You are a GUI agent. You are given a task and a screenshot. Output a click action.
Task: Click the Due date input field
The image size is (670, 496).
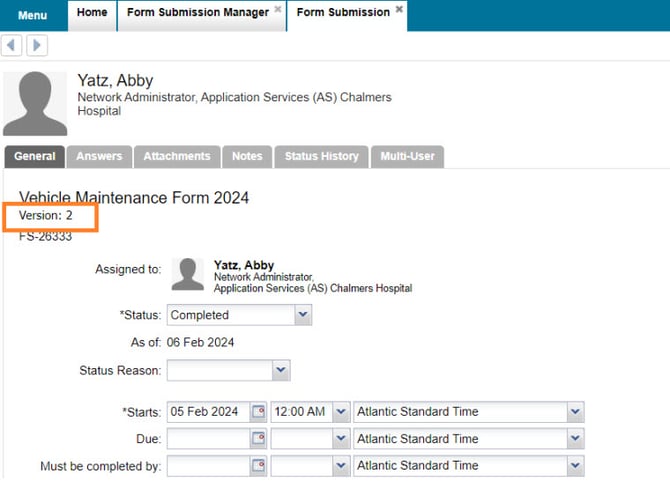(207, 439)
